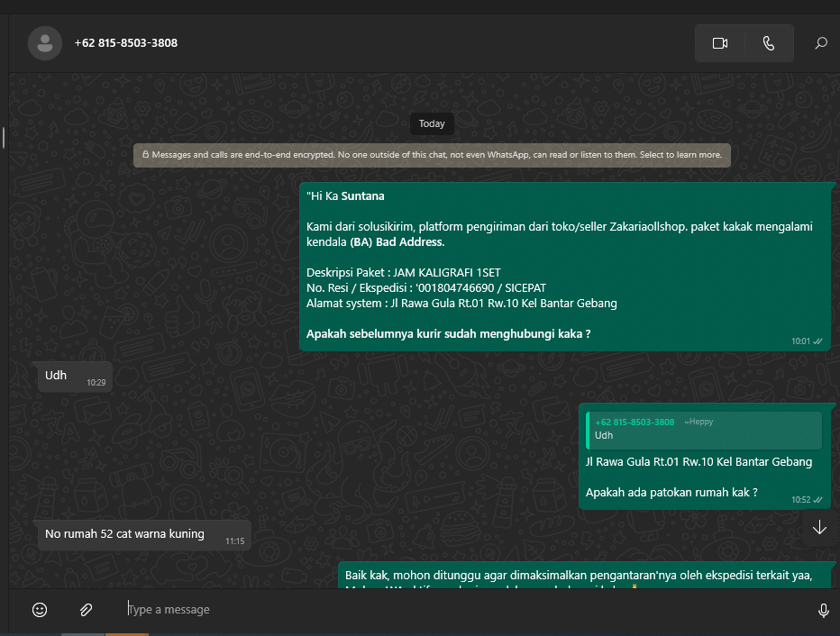Click the green phone number in quoted reply

pos(635,422)
